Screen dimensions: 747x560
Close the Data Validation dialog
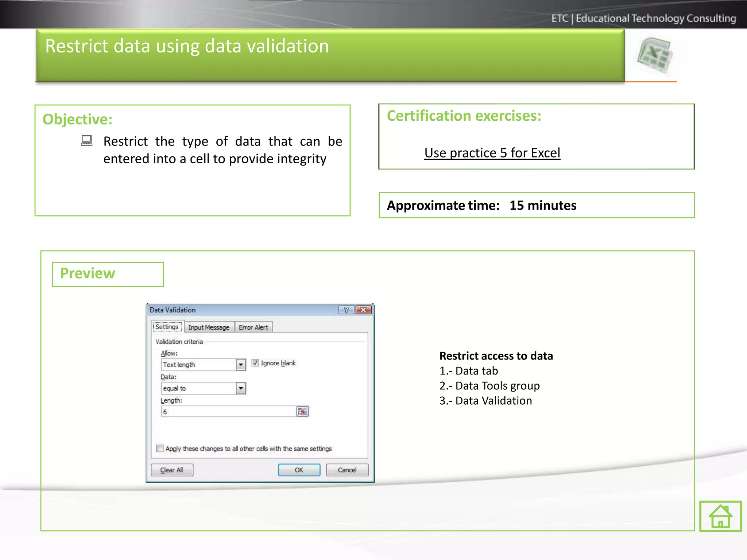tap(363, 310)
